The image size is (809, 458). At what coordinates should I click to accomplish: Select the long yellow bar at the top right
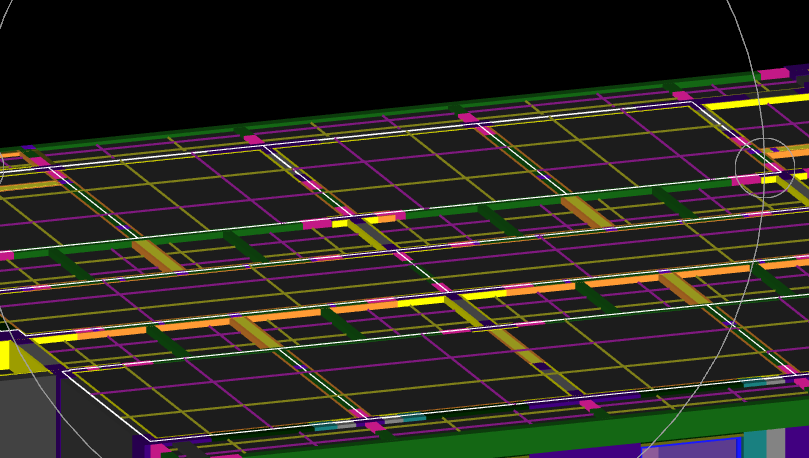[x=756, y=102]
